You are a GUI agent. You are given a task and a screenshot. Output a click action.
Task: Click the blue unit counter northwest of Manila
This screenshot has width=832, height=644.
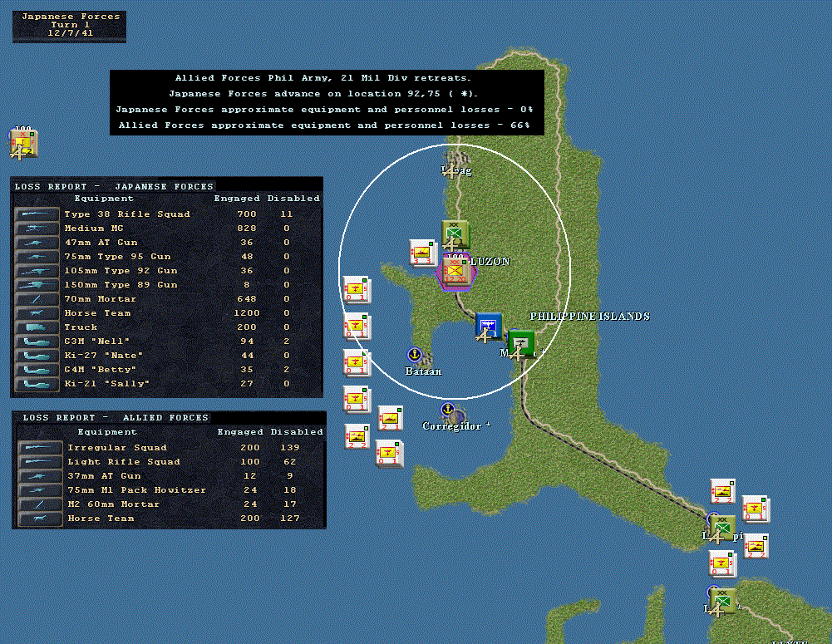click(x=488, y=327)
